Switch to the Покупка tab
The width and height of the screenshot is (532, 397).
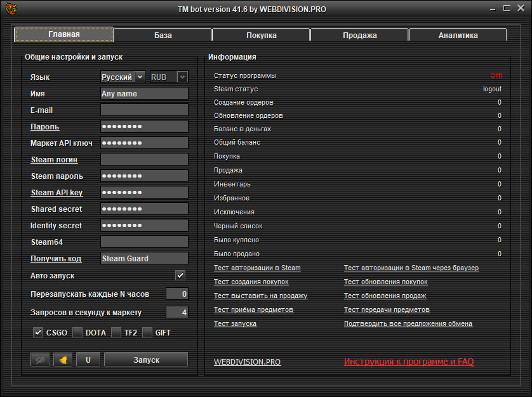pos(261,35)
